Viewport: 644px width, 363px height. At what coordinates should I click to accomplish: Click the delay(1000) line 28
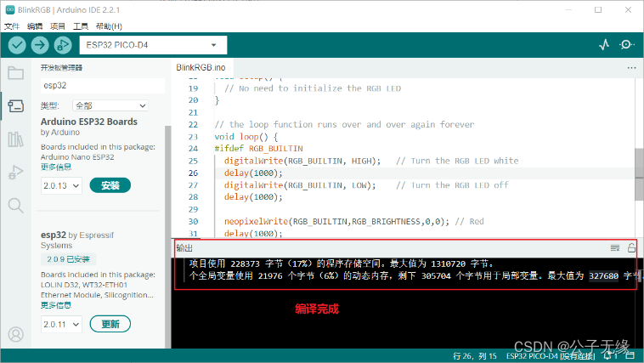253,197
